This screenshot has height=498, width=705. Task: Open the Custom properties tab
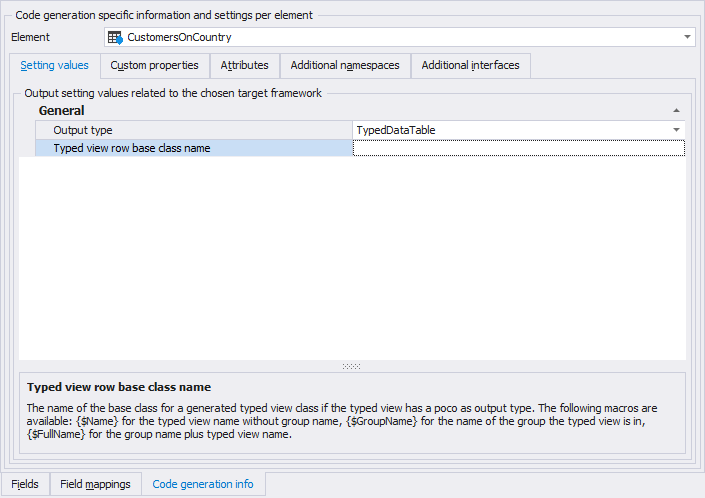tap(154, 66)
